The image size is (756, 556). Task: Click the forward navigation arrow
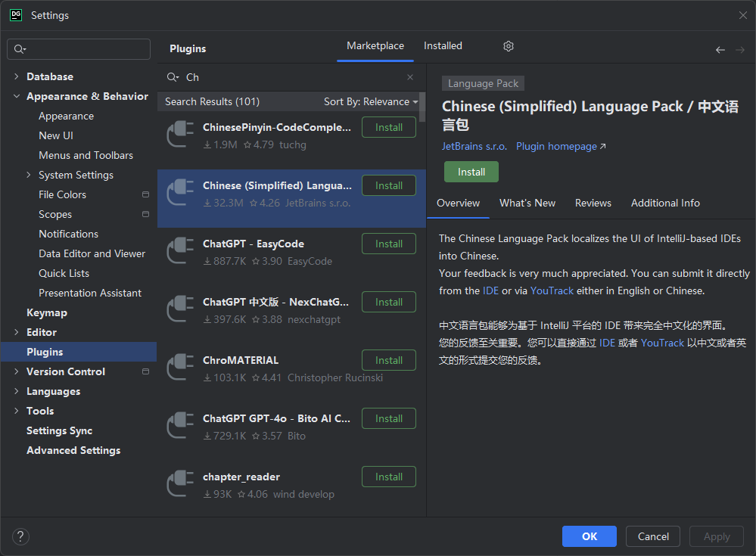(740, 50)
